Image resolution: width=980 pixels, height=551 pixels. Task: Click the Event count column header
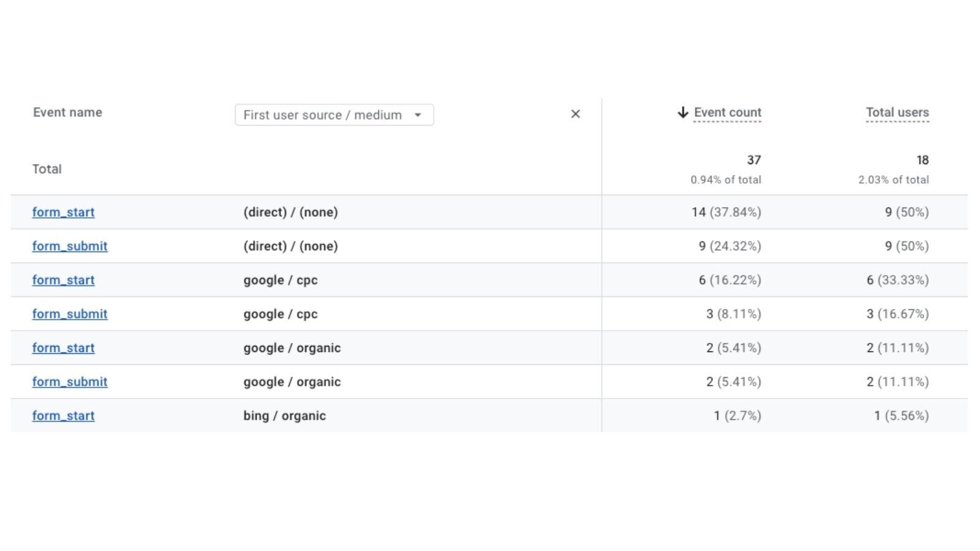[x=728, y=112]
